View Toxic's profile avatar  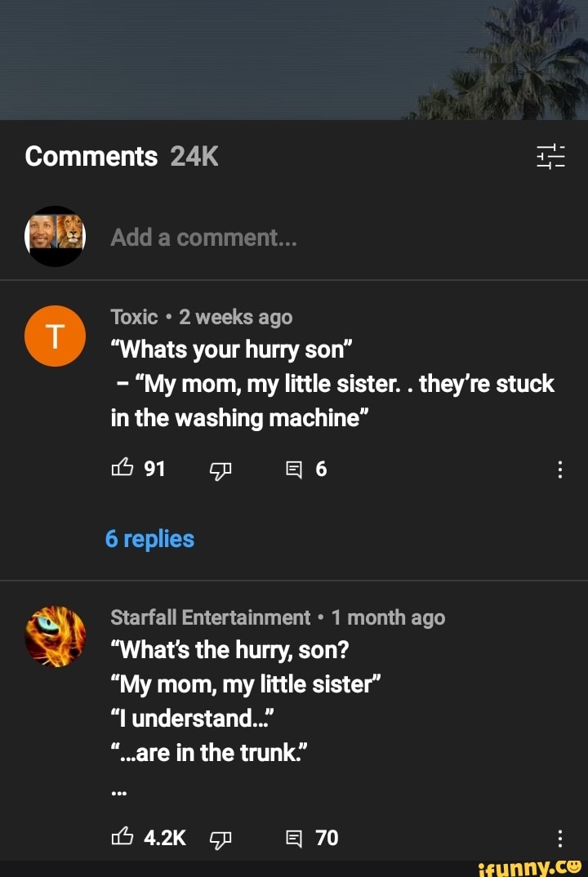pos(55,336)
